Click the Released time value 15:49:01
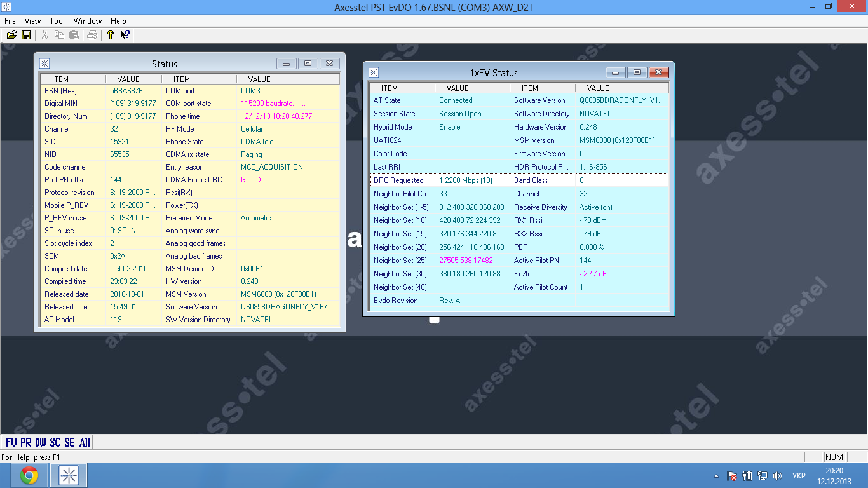The image size is (868, 488). 123,307
